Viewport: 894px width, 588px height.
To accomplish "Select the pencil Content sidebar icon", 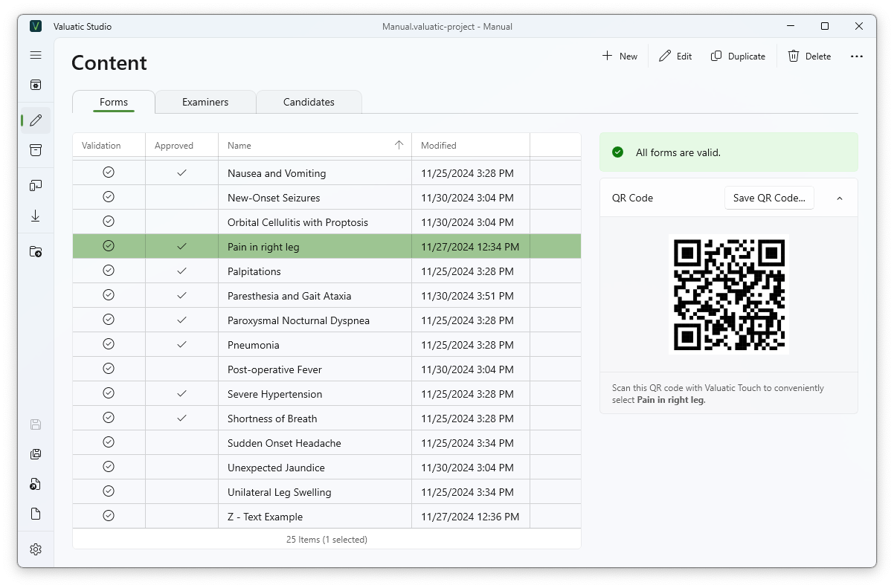I will coord(36,120).
